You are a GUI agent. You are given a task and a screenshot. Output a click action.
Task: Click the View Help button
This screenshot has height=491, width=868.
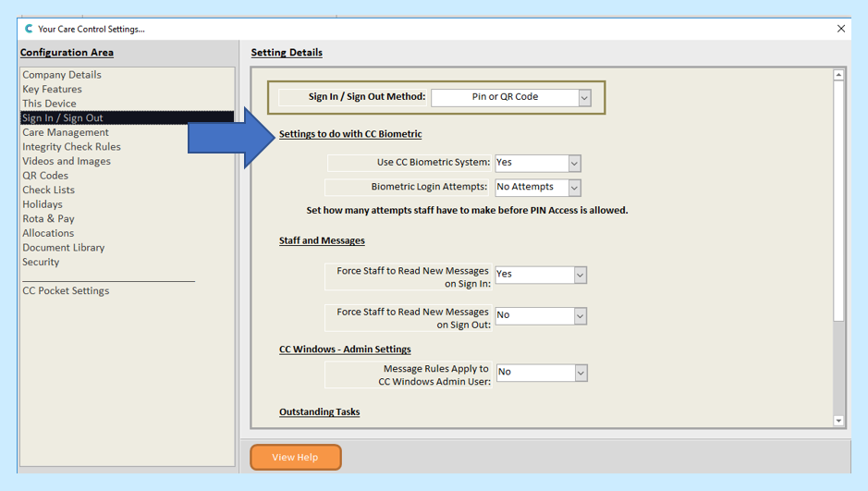295,457
